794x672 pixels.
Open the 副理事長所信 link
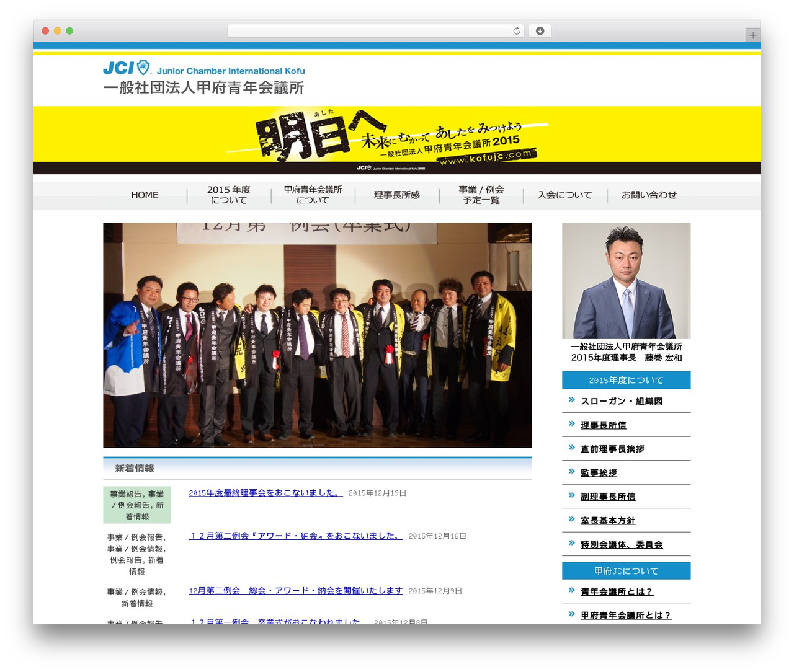pos(608,497)
